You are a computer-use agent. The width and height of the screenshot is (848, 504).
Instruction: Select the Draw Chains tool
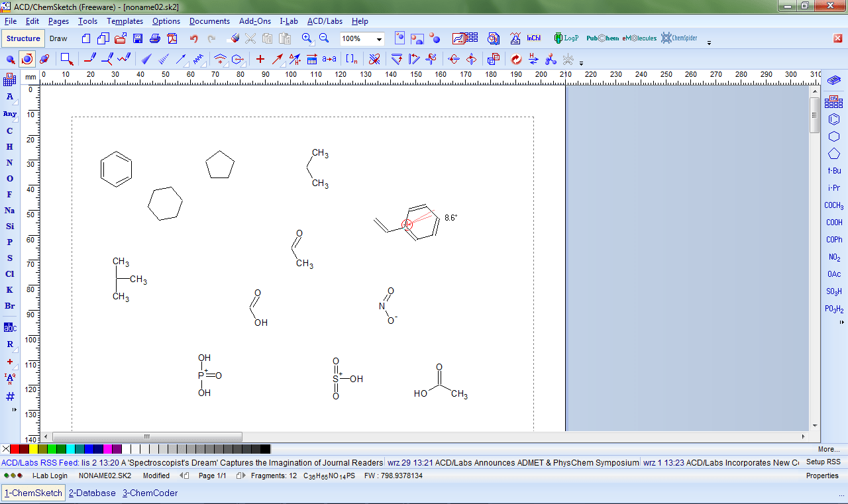[124, 59]
